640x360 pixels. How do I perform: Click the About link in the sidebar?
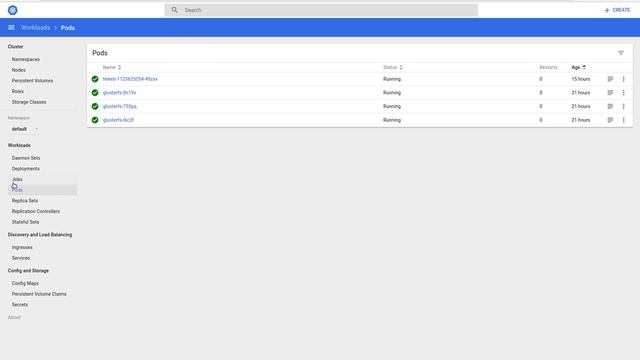coord(14,317)
